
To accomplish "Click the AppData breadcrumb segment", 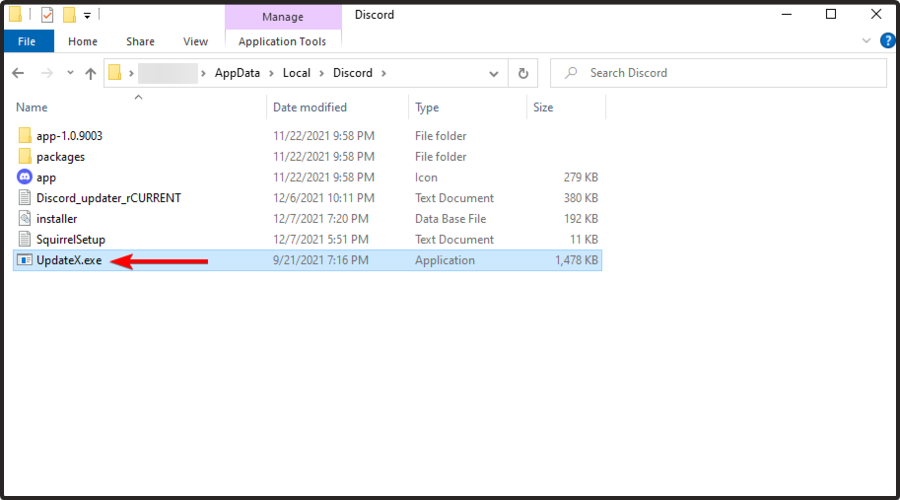I will point(237,73).
